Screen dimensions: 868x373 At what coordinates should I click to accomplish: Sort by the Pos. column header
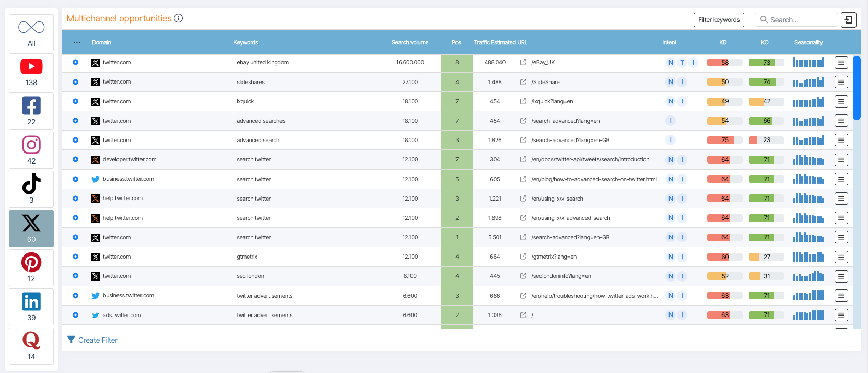point(457,42)
